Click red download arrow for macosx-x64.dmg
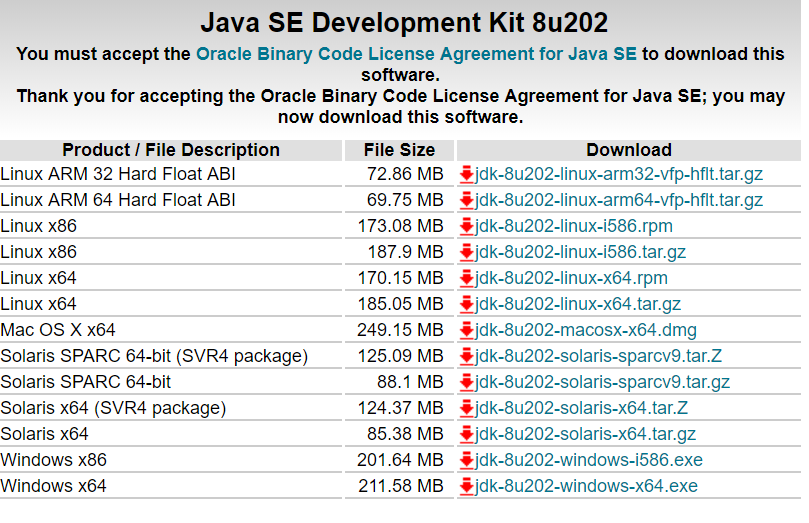 pos(466,331)
